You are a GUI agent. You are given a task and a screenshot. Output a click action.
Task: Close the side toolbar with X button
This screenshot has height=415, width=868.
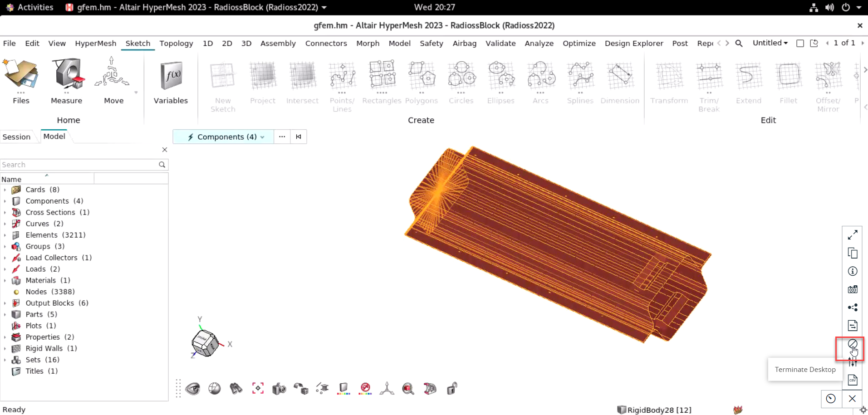coord(852,399)
